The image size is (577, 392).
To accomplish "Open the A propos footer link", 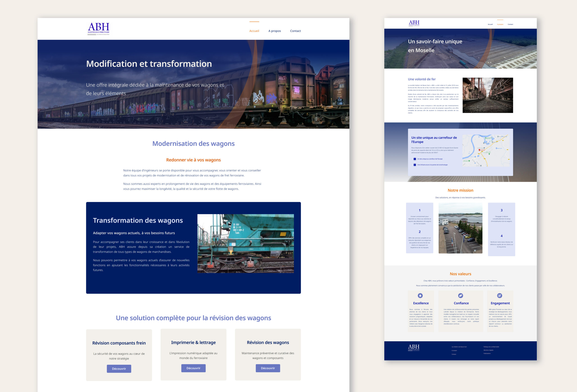I will pyautogui.click(x=454, y=351).
